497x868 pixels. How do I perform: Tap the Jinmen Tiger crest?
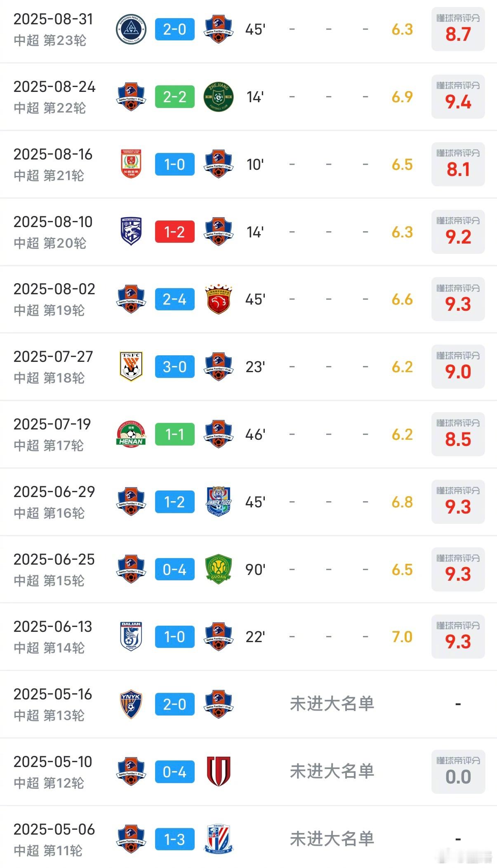tap(219, 502)
